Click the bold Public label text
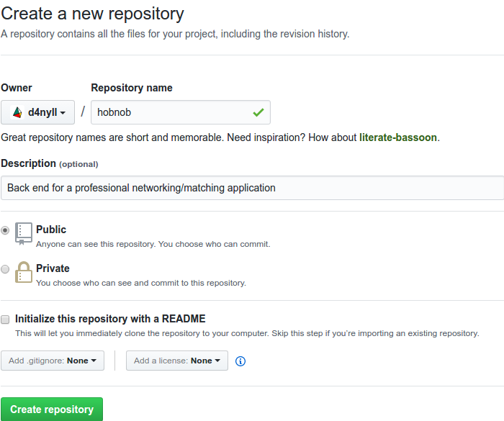The image size is (504, 421). pyautogui.click(x=51, y=230)
